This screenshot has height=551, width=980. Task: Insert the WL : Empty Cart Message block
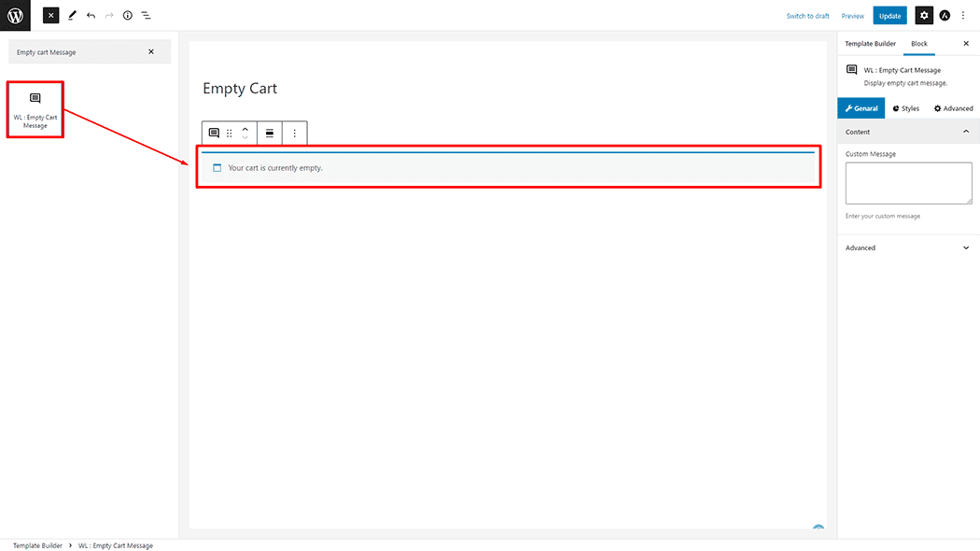pos(35,109)
